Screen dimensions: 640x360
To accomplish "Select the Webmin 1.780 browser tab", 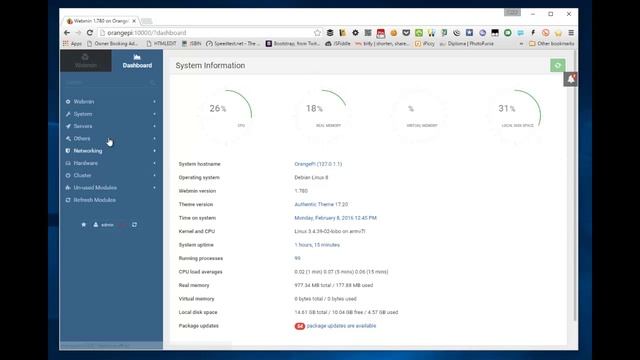I will pyautogui.click(x=100, y=21).
